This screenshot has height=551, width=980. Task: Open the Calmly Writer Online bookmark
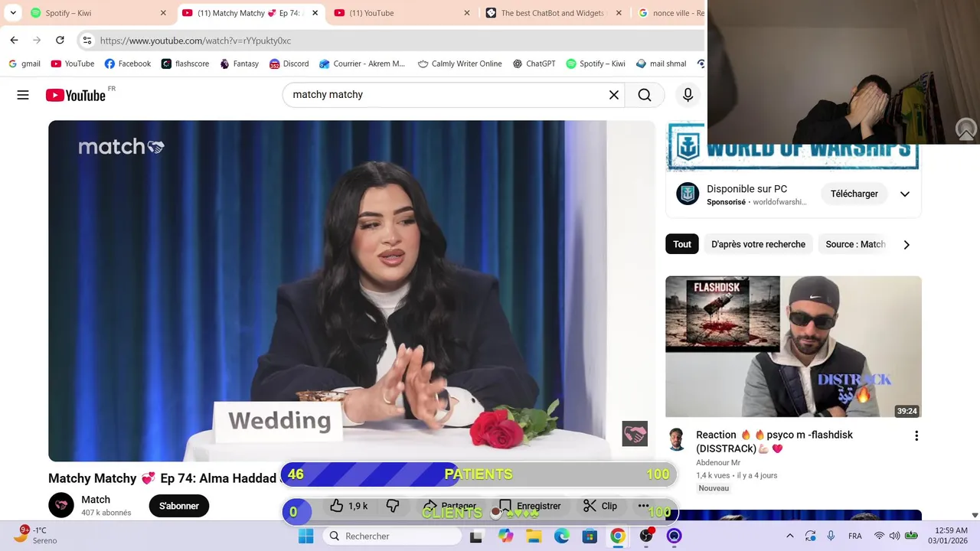click(459, 64)
